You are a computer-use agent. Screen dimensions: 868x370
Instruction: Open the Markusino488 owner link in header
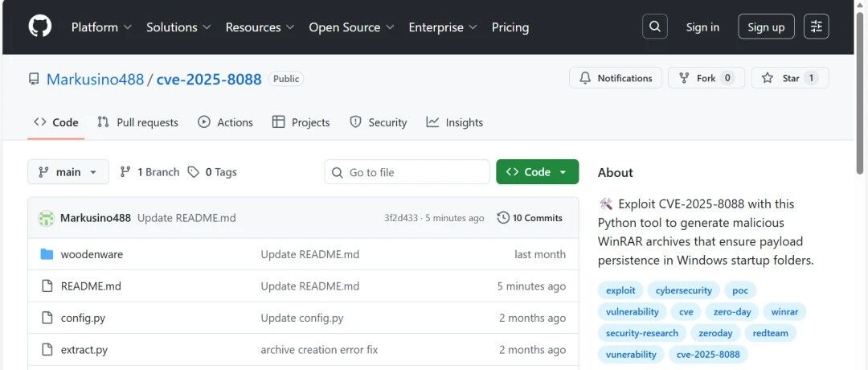tap(95, 79)
